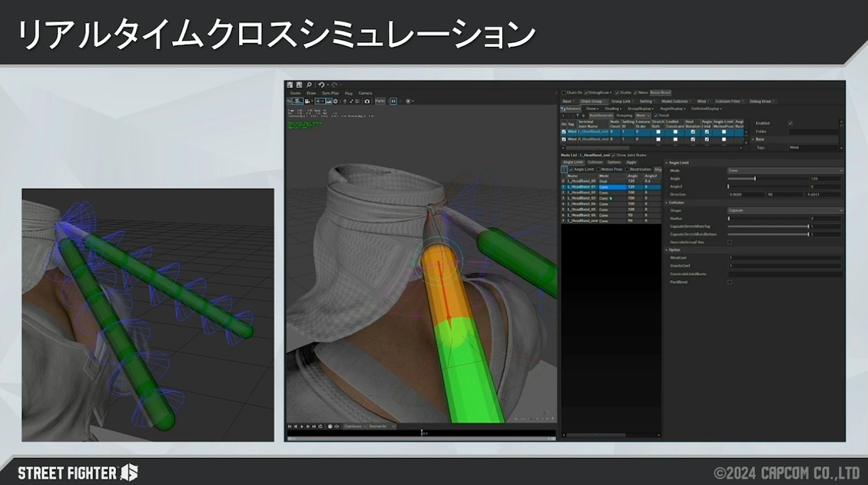
Task: Open the Continuous dropdown in playback bar
Action: point(355,427)
